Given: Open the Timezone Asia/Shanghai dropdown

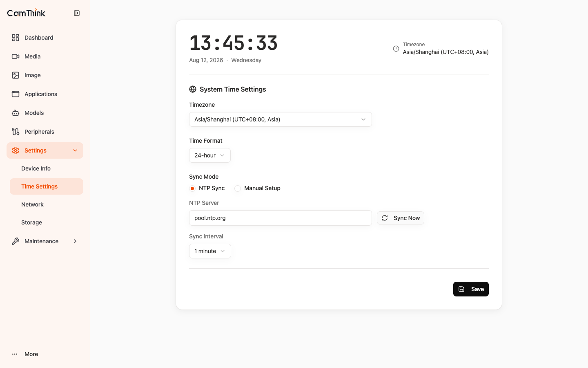Looking at the screenshot, I should pyautogui.click(x=281, y=119).
